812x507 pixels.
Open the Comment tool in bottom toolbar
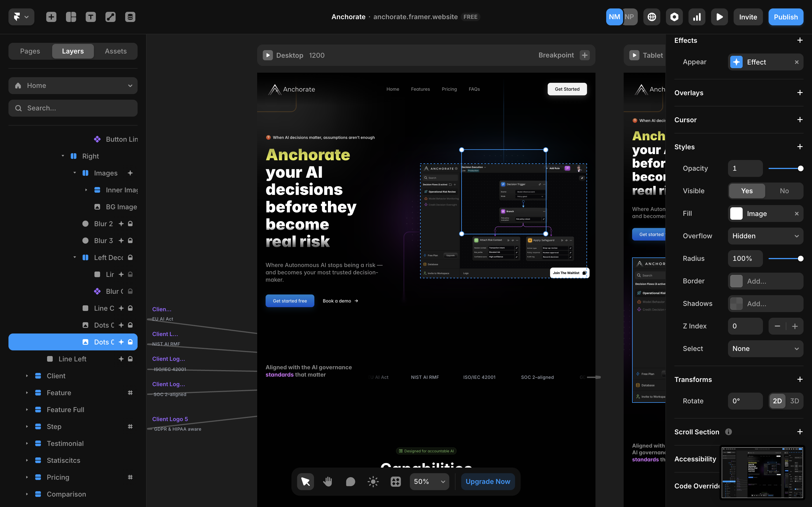(x=350, y=482)
